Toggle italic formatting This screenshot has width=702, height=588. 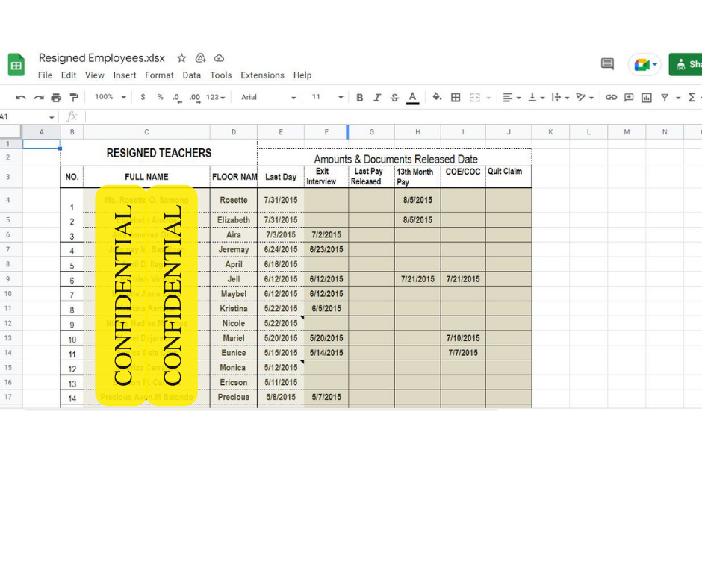tap(377, 97)
